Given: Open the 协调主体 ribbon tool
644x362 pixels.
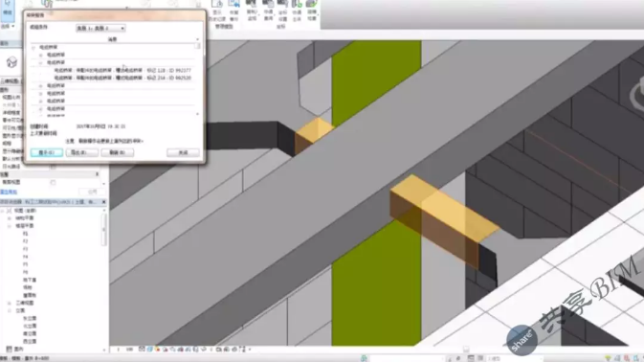Looking at the screenshot, I should tap(297, 11).
